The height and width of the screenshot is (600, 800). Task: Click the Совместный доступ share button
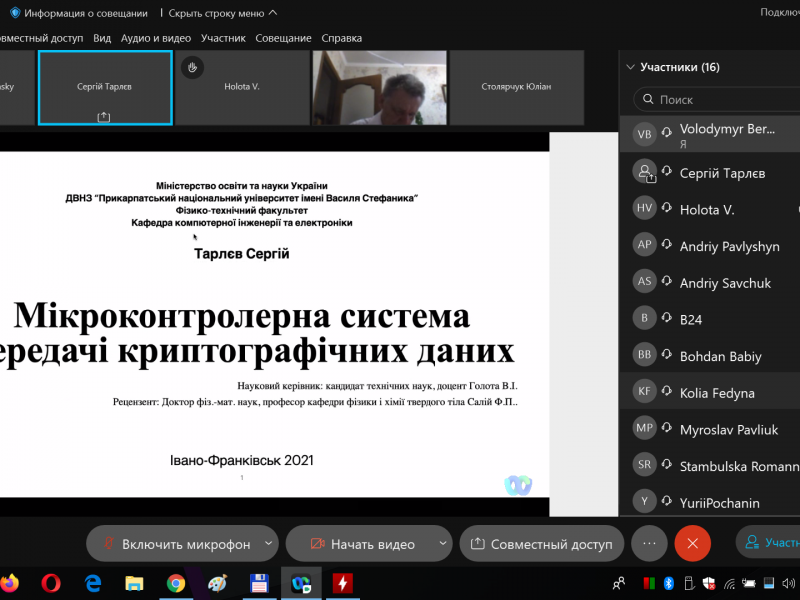tap(541, 544)
